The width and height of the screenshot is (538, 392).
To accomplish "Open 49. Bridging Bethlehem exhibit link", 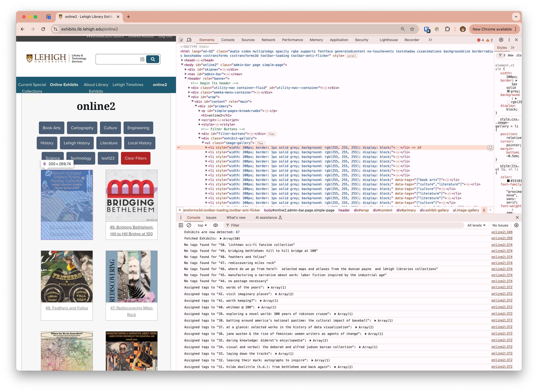I will tap(131, 231).
